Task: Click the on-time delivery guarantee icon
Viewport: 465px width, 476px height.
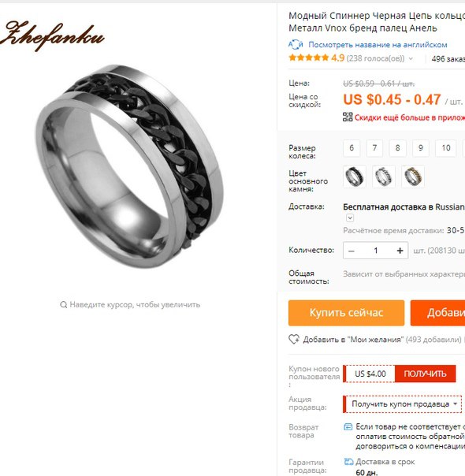Action: click(x=348, y=462)
